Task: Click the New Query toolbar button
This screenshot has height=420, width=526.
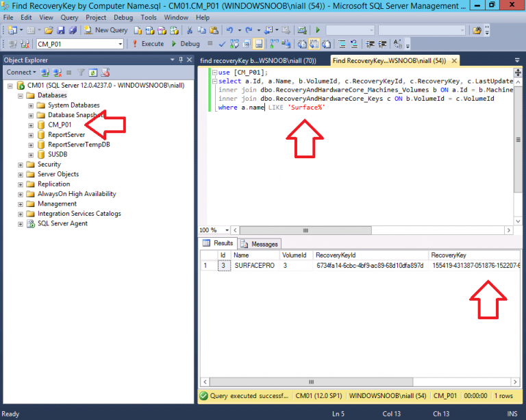Action: click(106, 30)
